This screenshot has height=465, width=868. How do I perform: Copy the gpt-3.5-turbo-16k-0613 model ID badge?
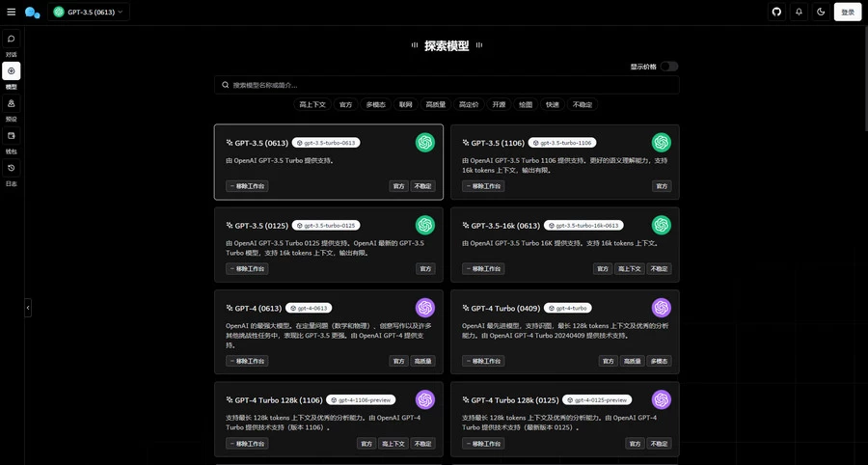coord(583,226)
